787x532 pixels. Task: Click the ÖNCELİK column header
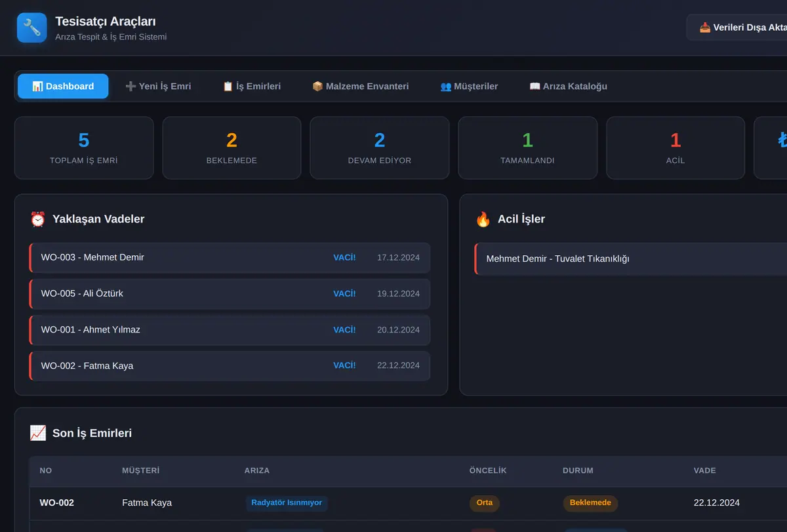[x=488, y=470]
